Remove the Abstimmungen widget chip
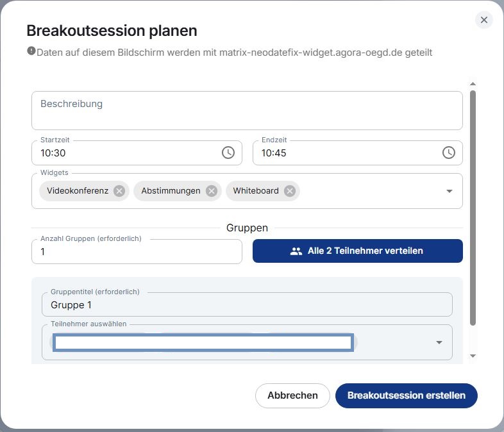Viewport: 504px width, 432px height. [212, 191]
